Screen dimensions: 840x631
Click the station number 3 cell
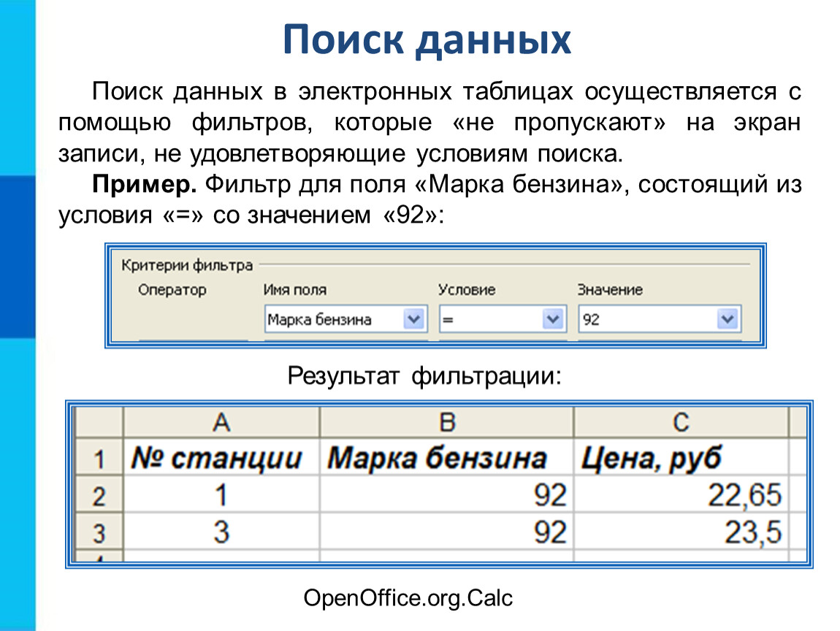click(x=221, y=532)
